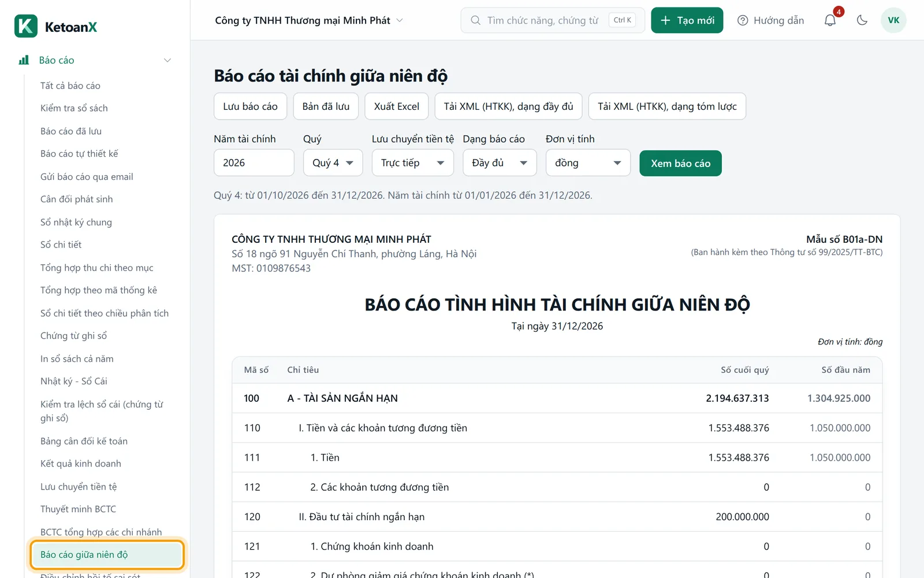The image size is (924, 578).
Task: Open Nhật ký - Sổ Cái
Action: click(x=74, y=381)
